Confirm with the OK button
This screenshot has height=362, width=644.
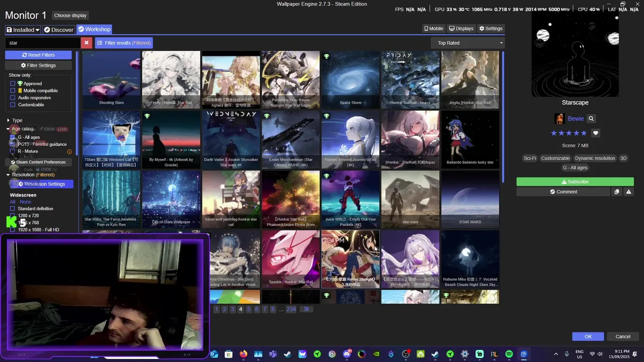click(588, 336)
